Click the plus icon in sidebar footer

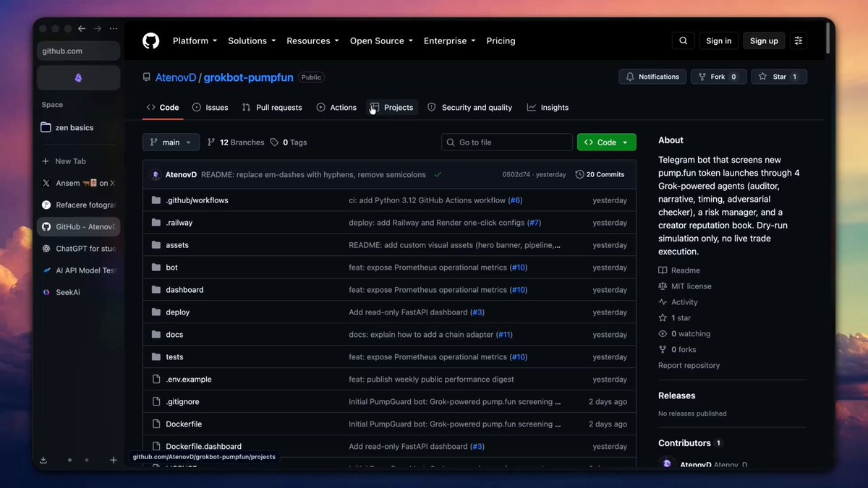(114, 460)
